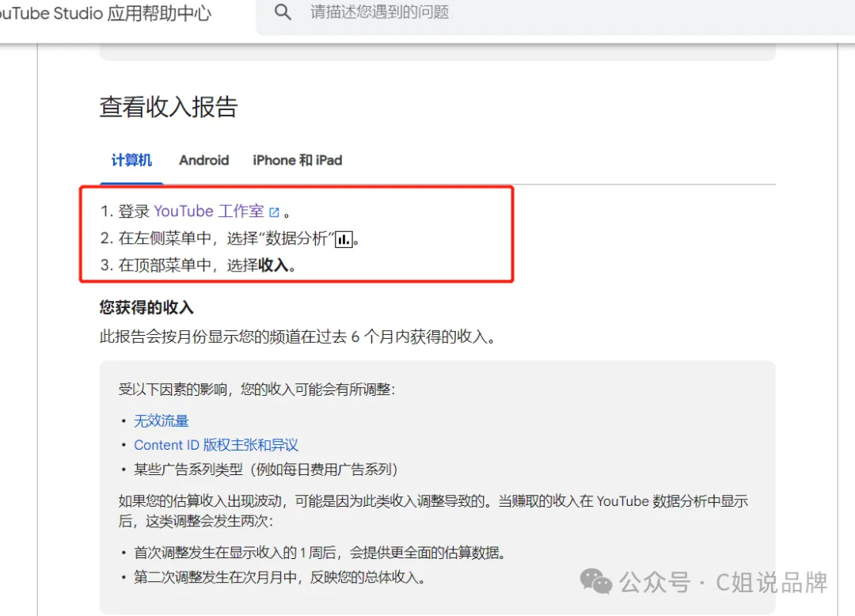The image size is (855, 616).
Task: Open the YouTube 工作室 link
Action: pyautogui.click(x=209, y=211)
